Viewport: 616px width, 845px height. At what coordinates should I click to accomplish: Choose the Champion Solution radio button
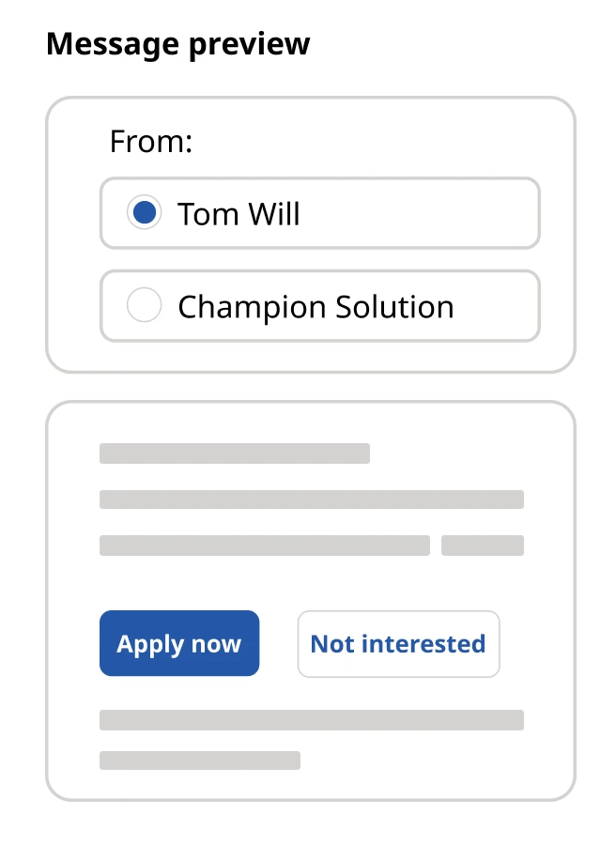(x=144, y=306)
